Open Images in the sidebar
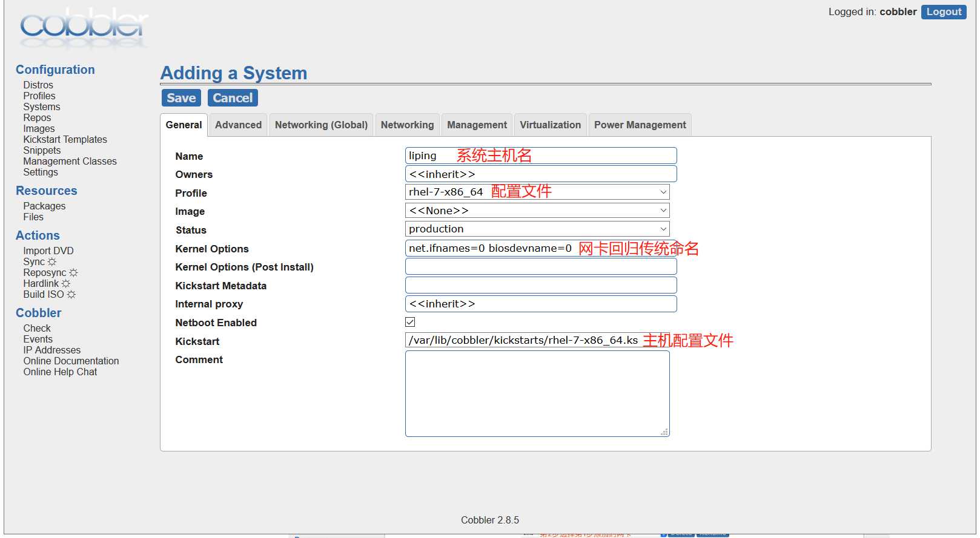This screenshot has height=538, width=980. point(39,128)
